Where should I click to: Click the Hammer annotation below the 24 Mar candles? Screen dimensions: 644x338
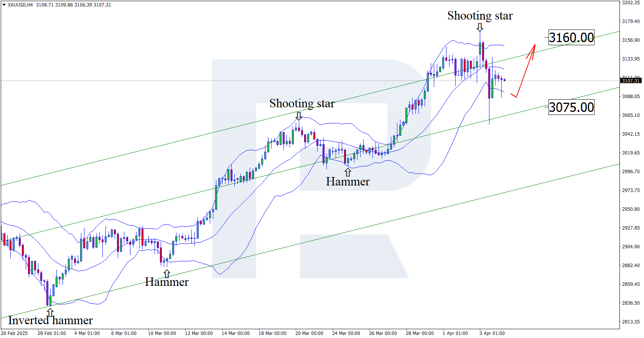(x=348, y=181)
